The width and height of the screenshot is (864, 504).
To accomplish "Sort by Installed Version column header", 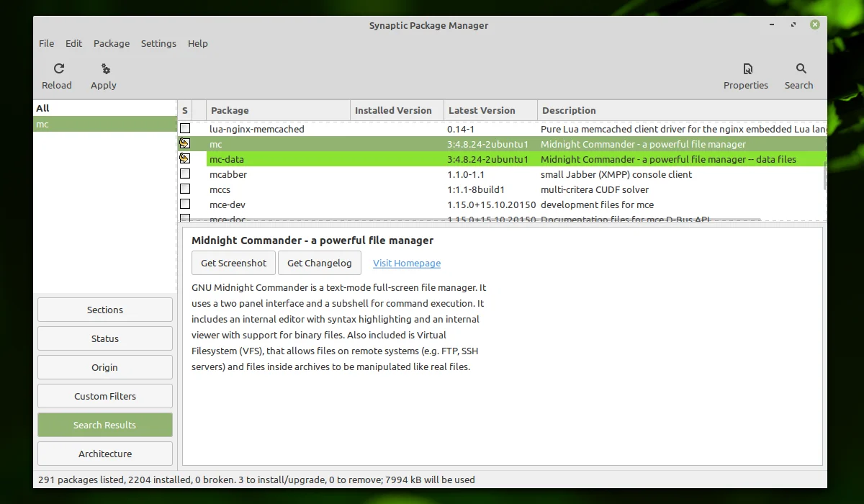I will [397, 110].
